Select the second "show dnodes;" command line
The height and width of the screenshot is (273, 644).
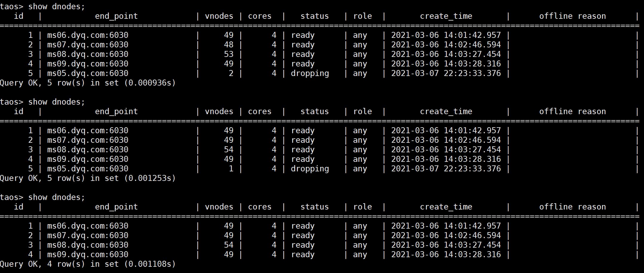pos(56,102)
